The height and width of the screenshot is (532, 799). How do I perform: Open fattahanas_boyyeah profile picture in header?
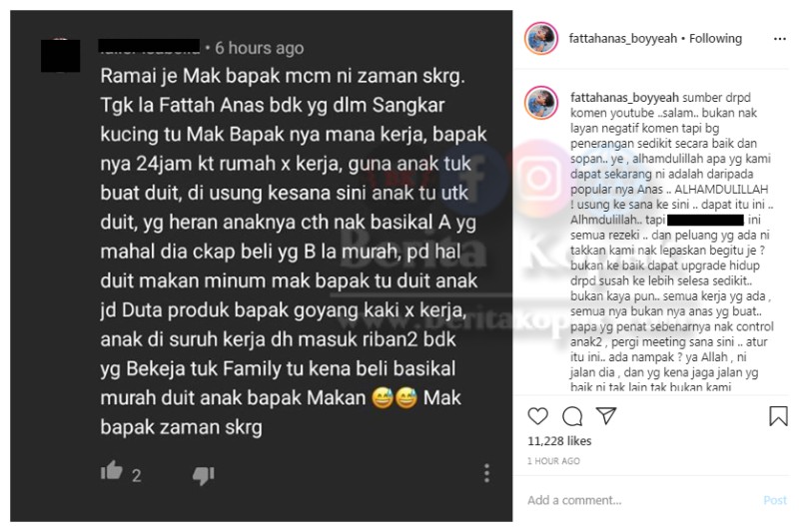pyautogui.click(x=541, y=38)
